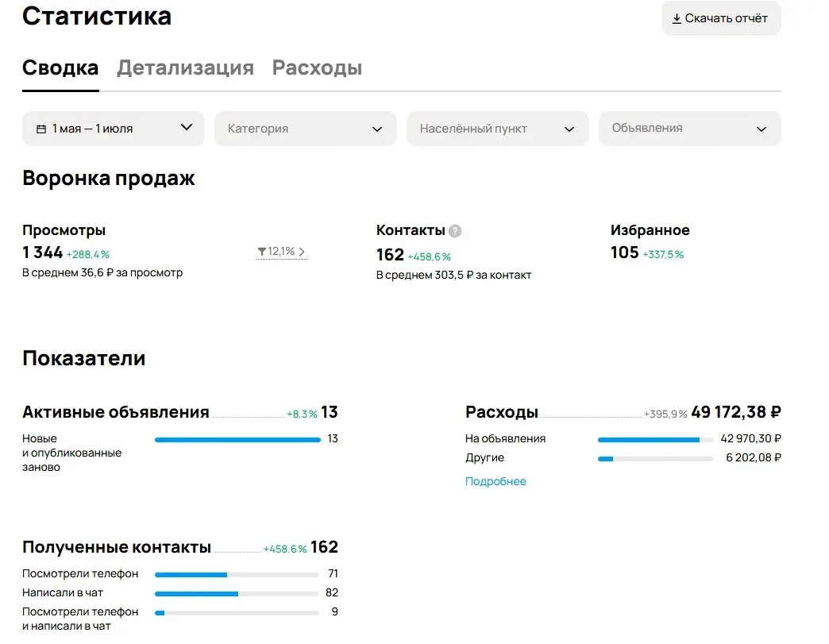Viewport: 829px width, 644px height.
Task: Click the chevron in the date range filter
Action: 187,127
